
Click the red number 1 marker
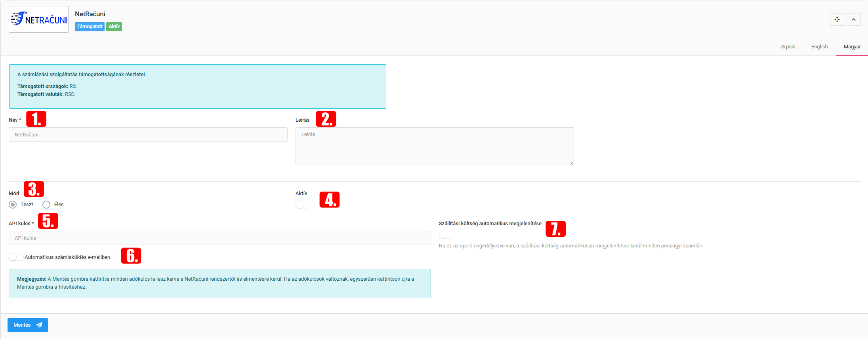(36, 119)
